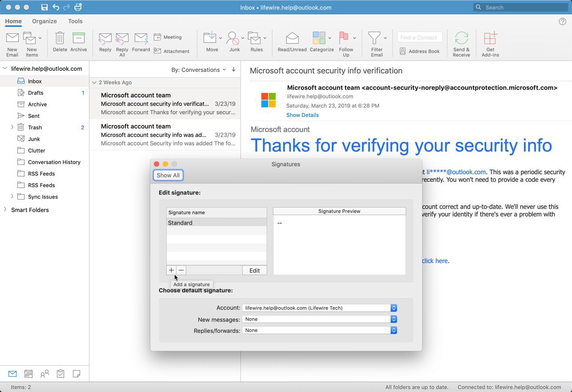Select the Inbox folder
Image resolution: width=572 pixels, height=392 pixels.
coord(44,81)
